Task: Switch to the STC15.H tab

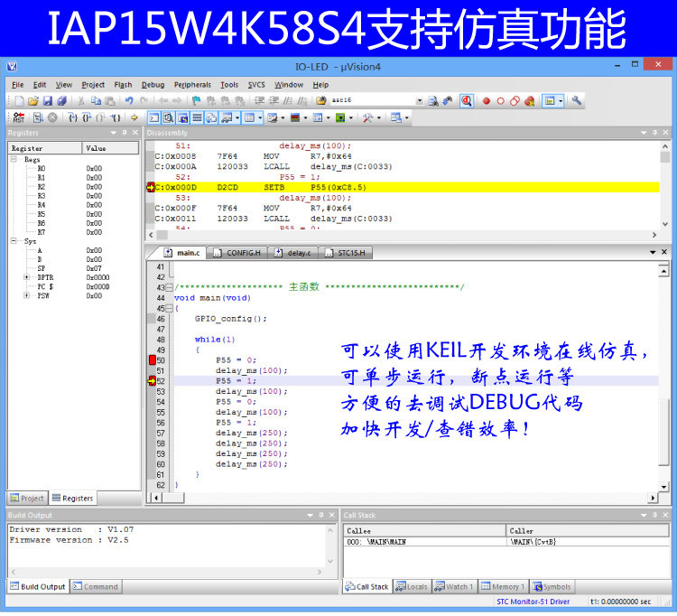Action: click(x=346, y=253)
